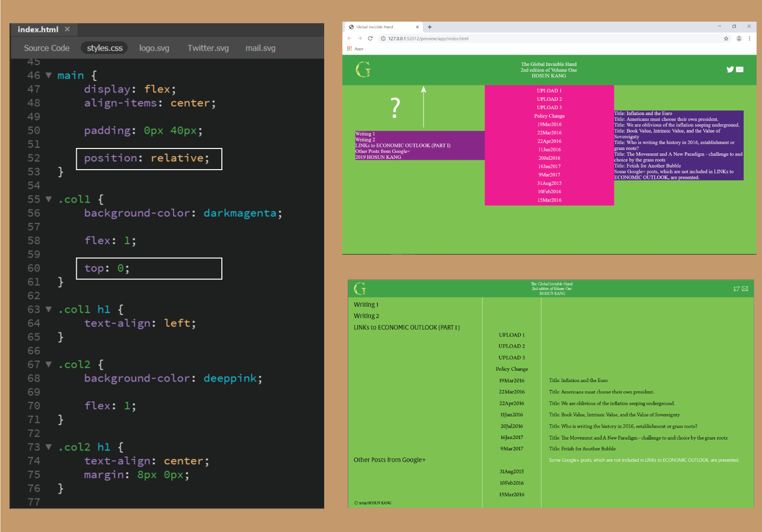This screenshot has height=532, width=762.
Task: Click Writing 1 in the purple column
Action: pos(365,134)
